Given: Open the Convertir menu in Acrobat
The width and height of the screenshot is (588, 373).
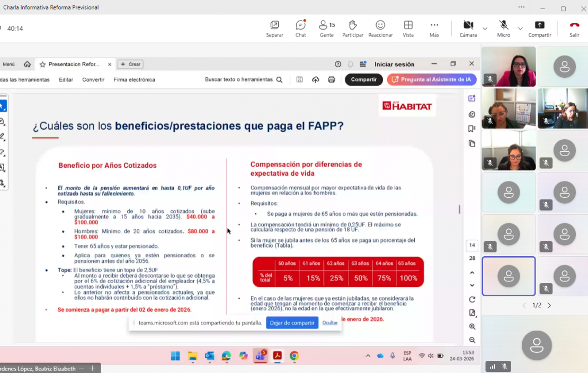Looking at the screenshot, I should 93,80.
